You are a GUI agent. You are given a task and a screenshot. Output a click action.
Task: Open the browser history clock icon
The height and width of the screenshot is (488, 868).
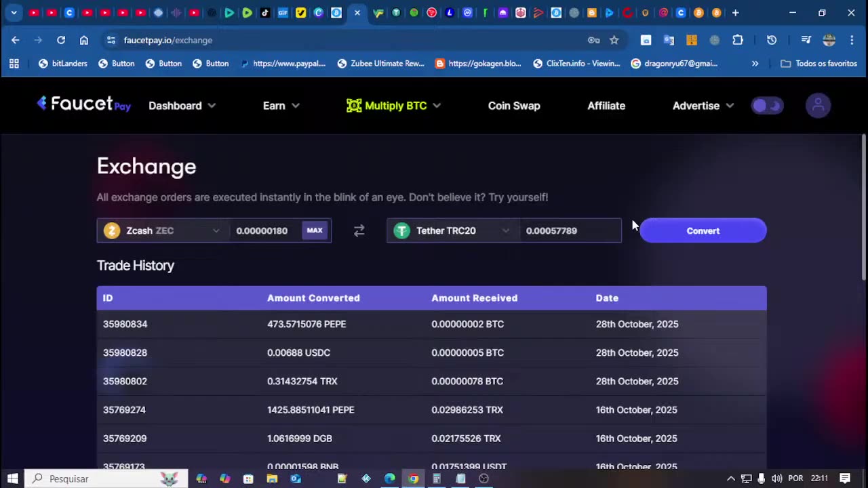[772, 40]
